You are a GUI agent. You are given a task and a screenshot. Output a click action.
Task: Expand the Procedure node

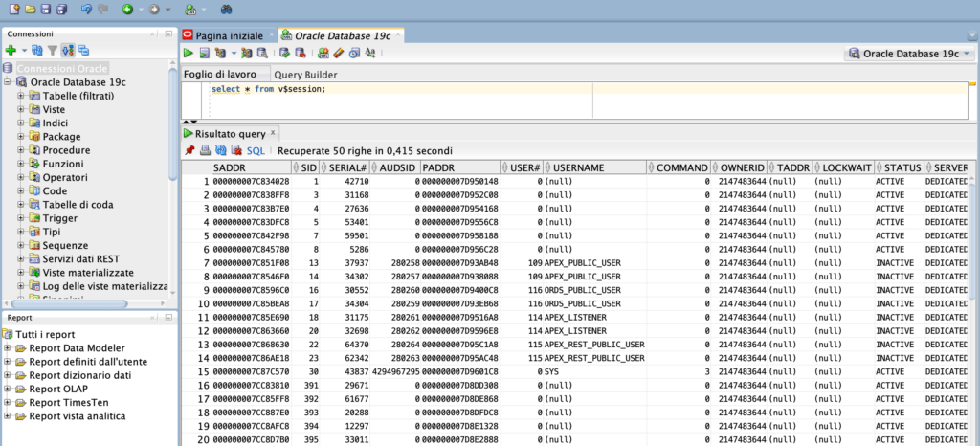pos(21,150)
